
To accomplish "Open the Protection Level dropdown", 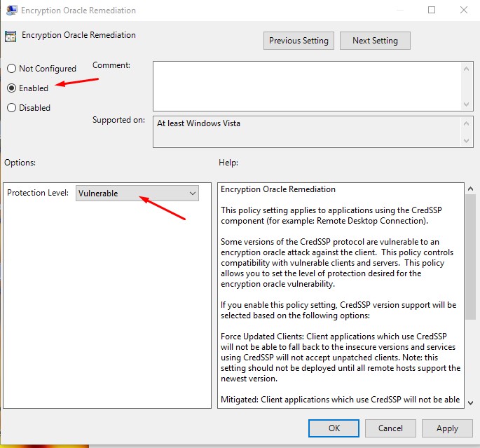I will (137, 194).
